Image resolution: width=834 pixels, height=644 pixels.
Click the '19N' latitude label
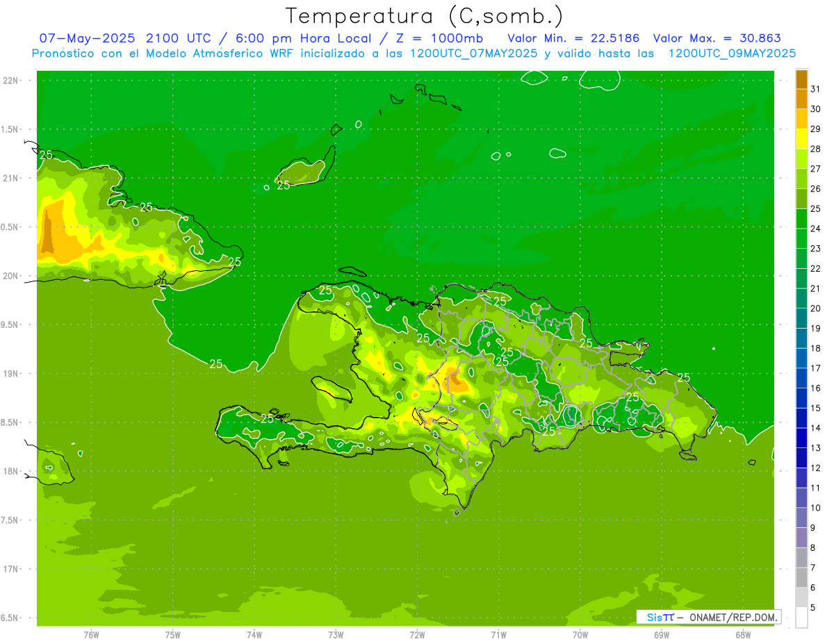(10, 373)
